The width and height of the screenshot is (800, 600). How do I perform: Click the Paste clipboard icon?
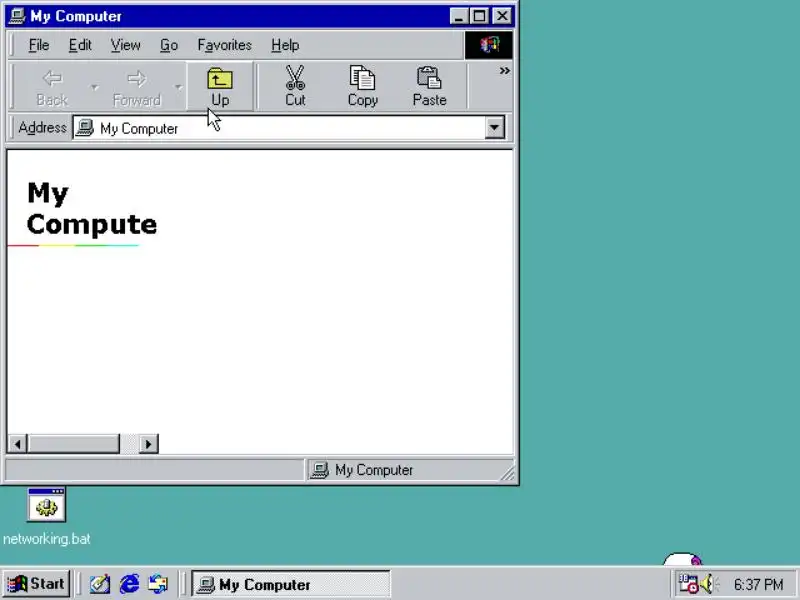(429, 78)
